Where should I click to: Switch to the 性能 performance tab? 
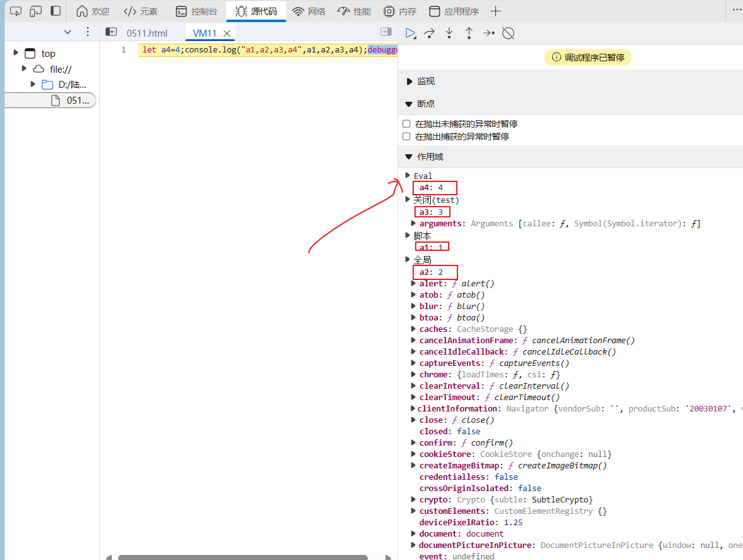click(354, 11)
